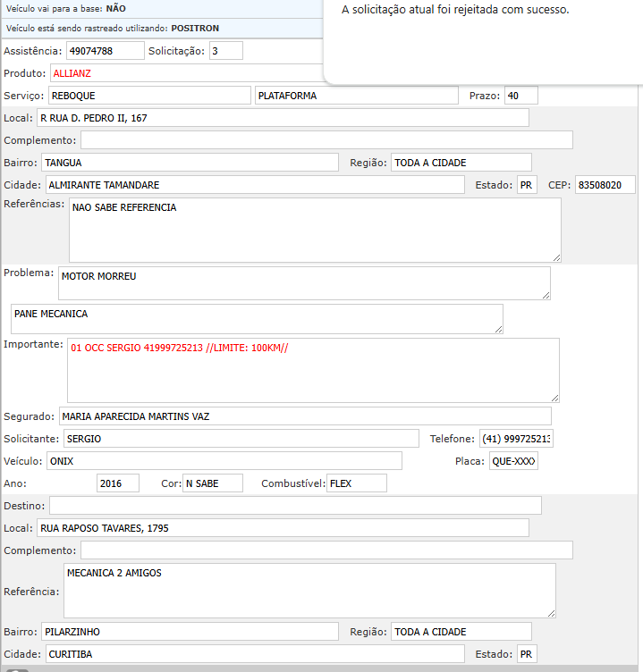Select the Serviço field containing REBOQUE
Image resolution: width=643 pixels, height=672 pixels.
[x=148, y=96]
